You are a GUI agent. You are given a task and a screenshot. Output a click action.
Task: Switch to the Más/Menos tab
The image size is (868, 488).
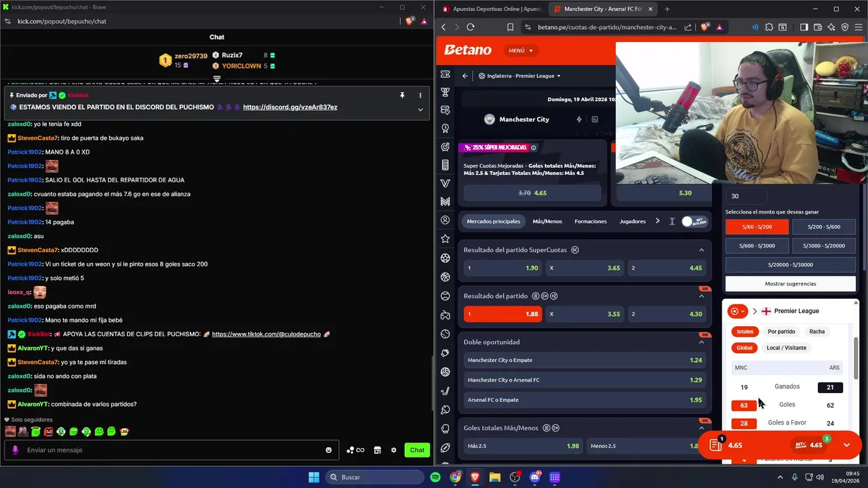tap(547, 221)
